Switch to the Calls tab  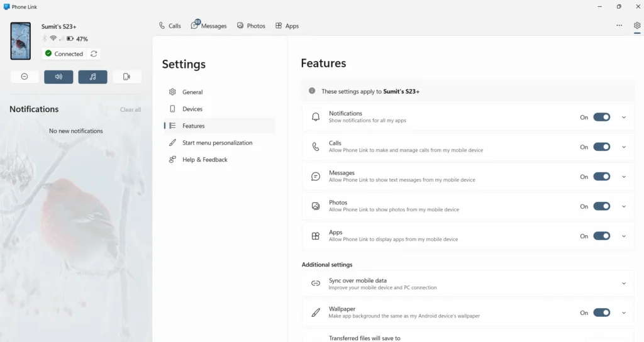tap(170, 25)
